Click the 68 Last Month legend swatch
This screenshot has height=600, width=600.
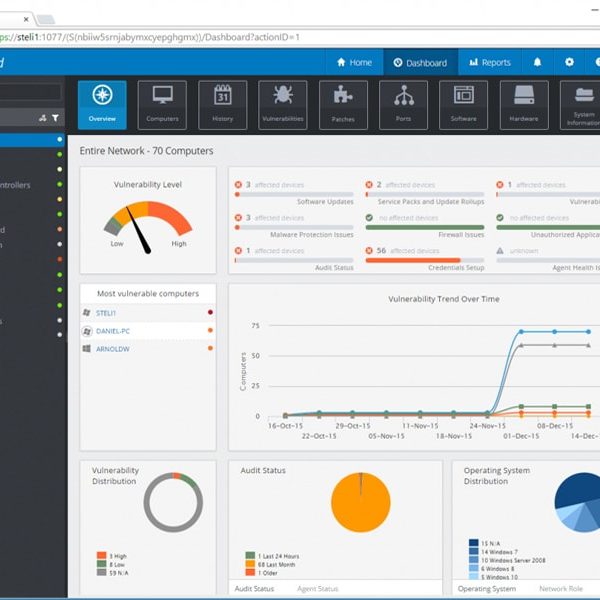250,564
